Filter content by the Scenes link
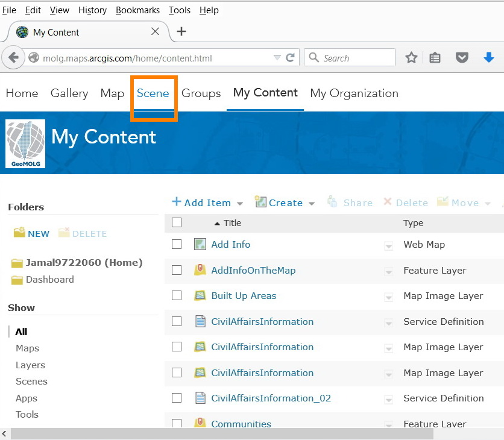 (31, 382)
